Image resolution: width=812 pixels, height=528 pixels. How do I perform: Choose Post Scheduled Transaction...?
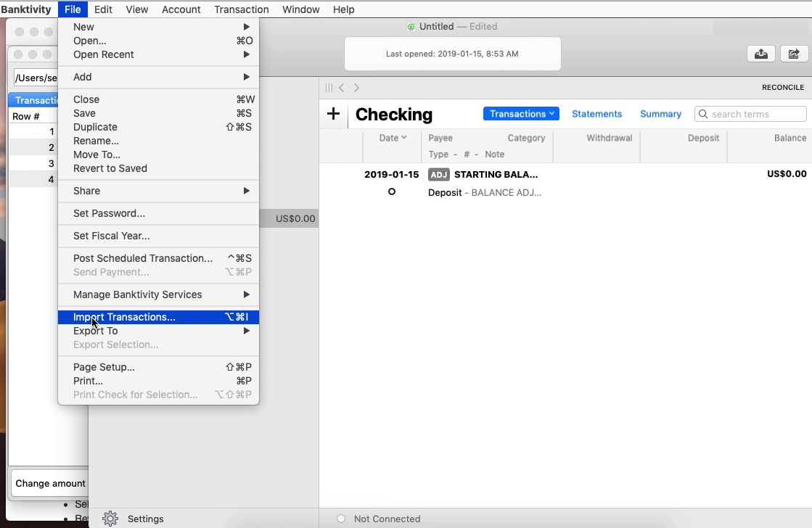coord(158,258)
